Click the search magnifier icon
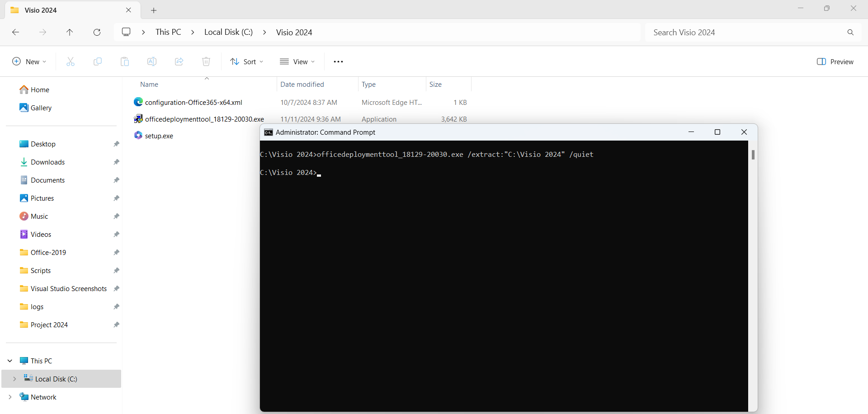 [x=850, y=33]
